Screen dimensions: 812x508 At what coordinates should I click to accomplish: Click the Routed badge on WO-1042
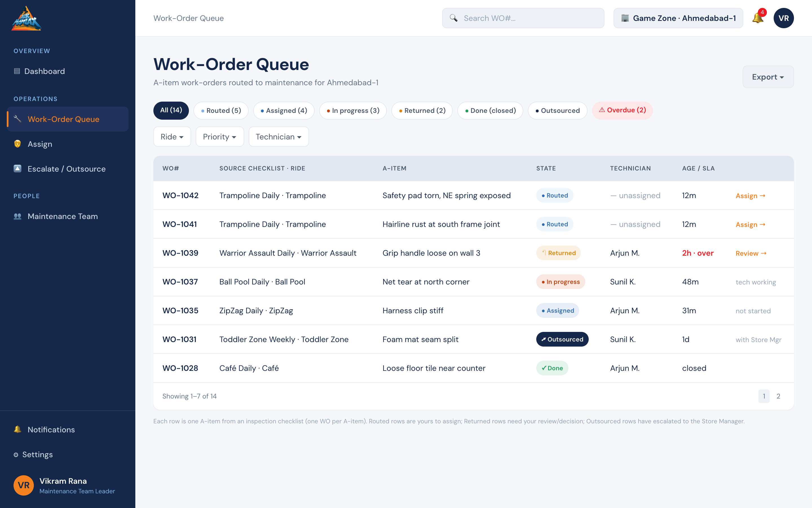(555, 196)
